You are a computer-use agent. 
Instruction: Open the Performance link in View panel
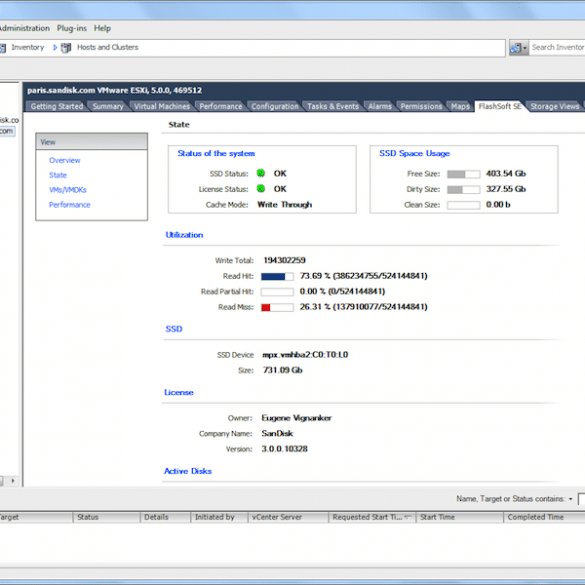coord(69,205)
